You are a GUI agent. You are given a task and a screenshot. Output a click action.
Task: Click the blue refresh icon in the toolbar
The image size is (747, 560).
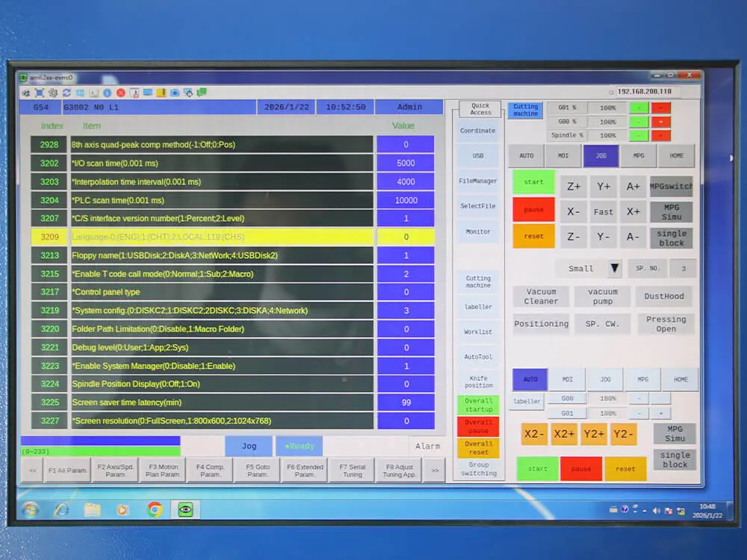click(67, 92)
